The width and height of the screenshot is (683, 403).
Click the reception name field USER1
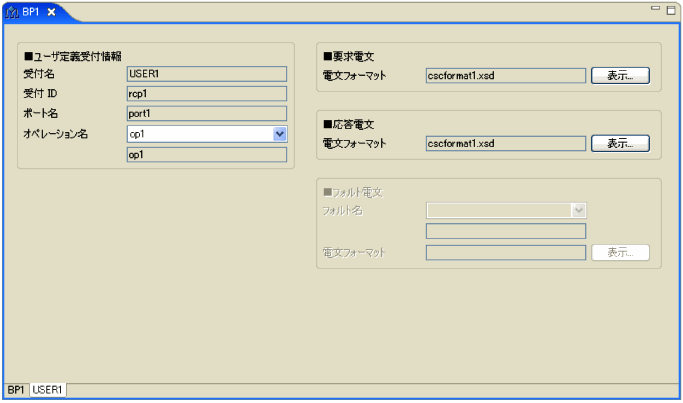point(207,73)
